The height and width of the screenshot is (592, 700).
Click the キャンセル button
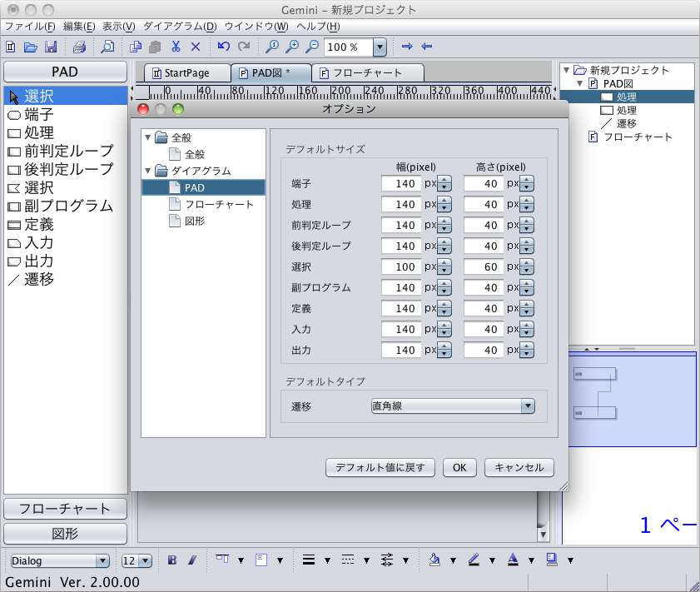(x=519, y=467)
